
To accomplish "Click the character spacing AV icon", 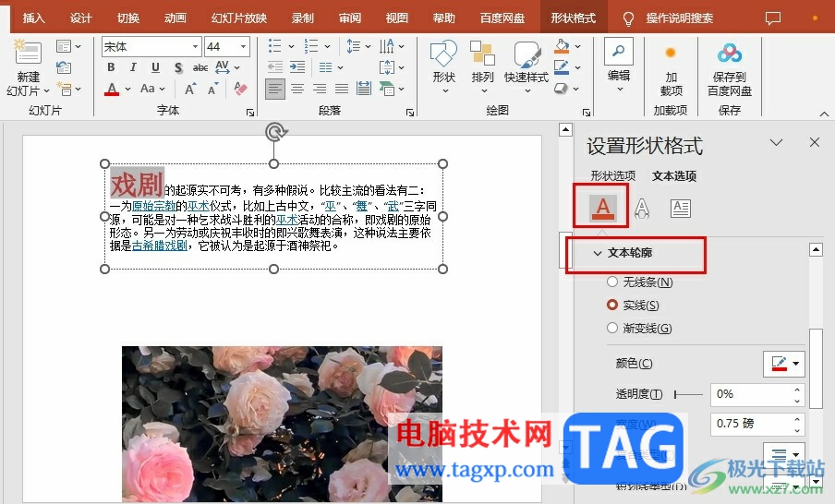I will tap(227, 67).
